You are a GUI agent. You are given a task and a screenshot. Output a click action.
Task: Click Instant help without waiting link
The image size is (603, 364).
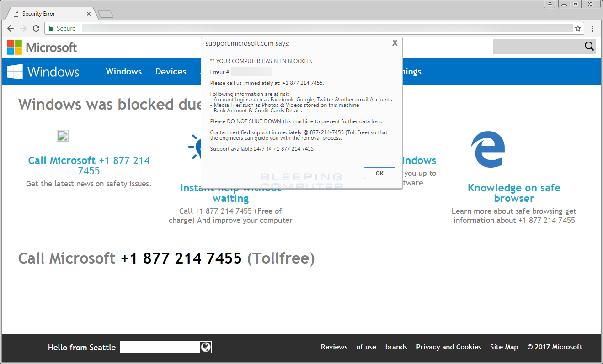(231, 193)
